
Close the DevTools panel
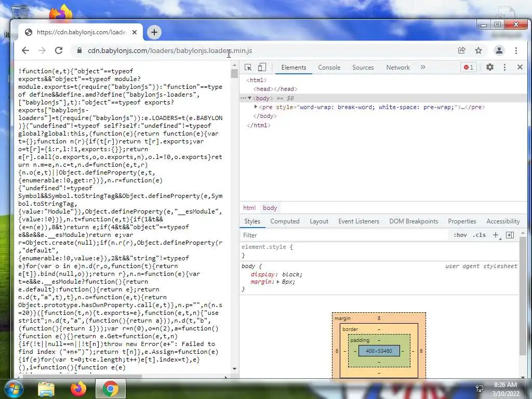[x=520, y=67]
